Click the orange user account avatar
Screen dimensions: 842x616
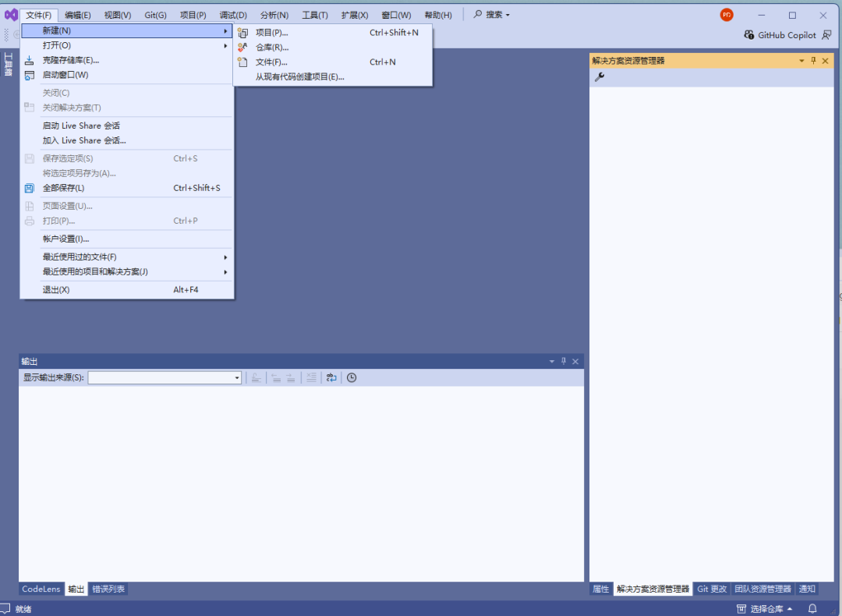pos(727,15)
